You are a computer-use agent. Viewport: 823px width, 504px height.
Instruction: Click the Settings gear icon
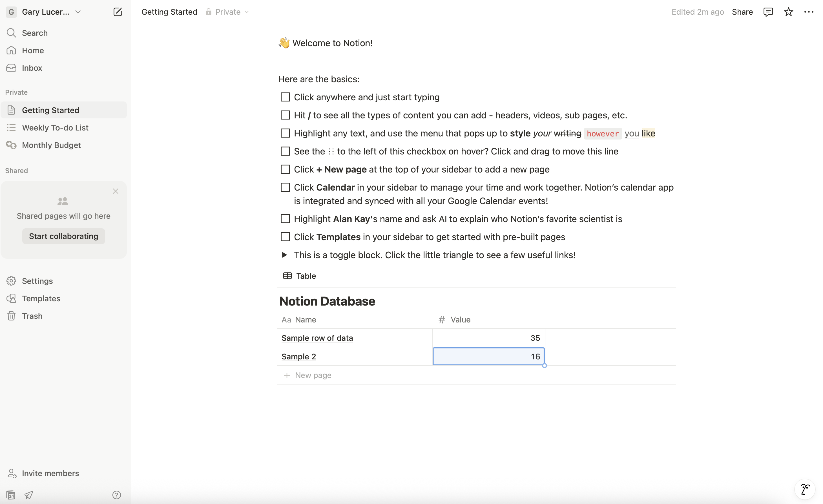pos(11,281)
